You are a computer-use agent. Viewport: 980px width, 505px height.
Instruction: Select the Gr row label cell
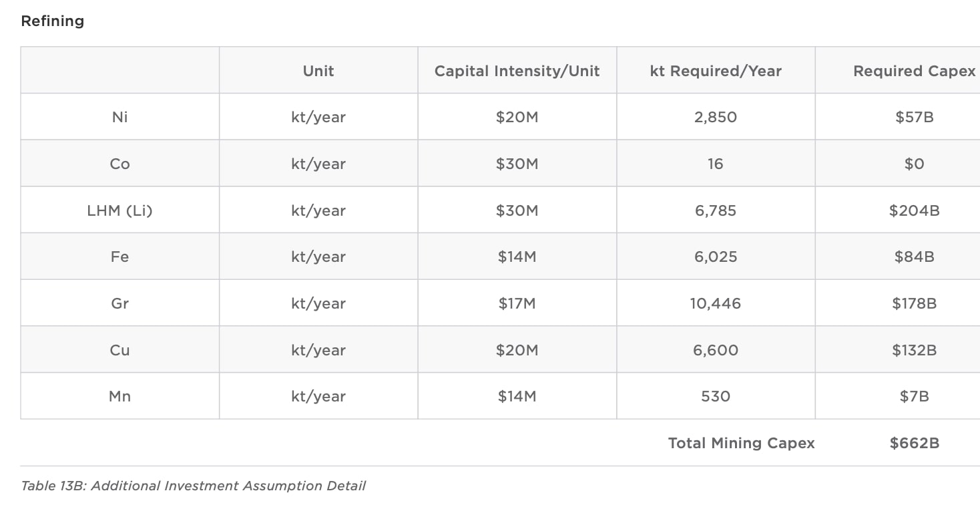pos(119,303)
